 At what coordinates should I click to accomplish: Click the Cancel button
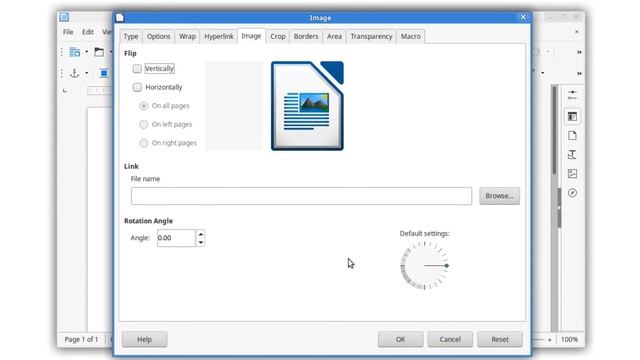click(x=450, y=339)
